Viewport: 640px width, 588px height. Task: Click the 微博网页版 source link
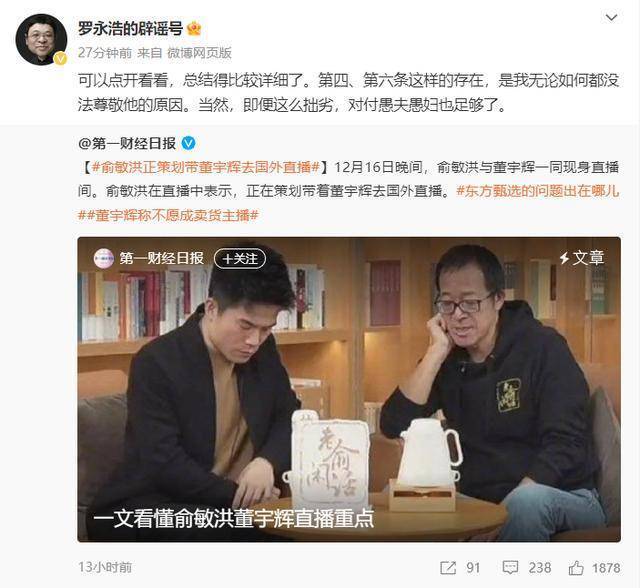[x=199, y=53]
